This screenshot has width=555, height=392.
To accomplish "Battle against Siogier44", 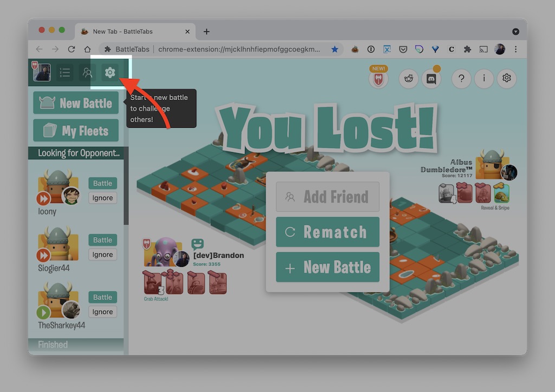I will click(102, 240).
